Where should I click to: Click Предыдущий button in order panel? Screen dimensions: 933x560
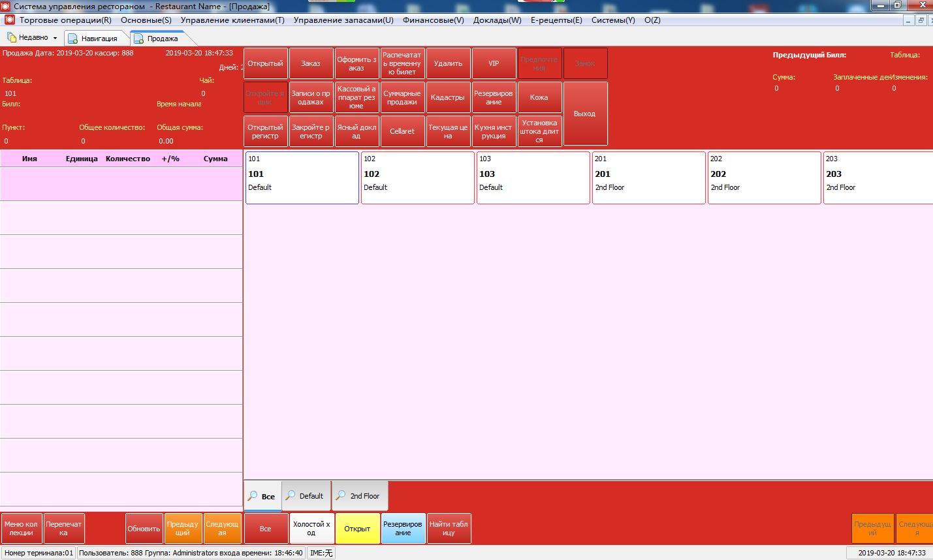pos(183,528)
